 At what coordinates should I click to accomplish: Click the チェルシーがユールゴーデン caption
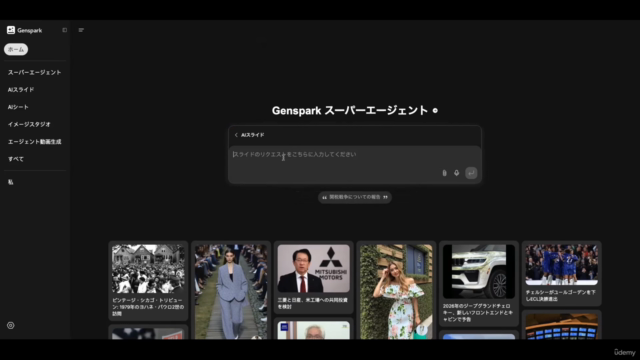pyautogui.click(x=560, y=296)
